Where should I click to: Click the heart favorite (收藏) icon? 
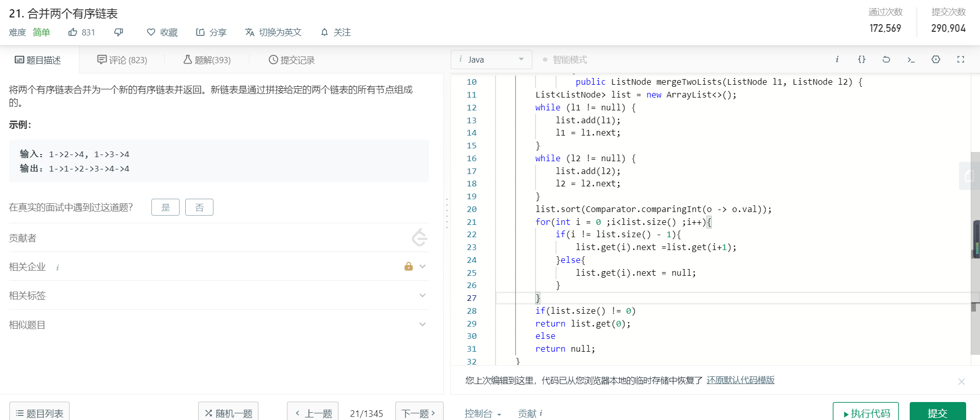point(151,32)
